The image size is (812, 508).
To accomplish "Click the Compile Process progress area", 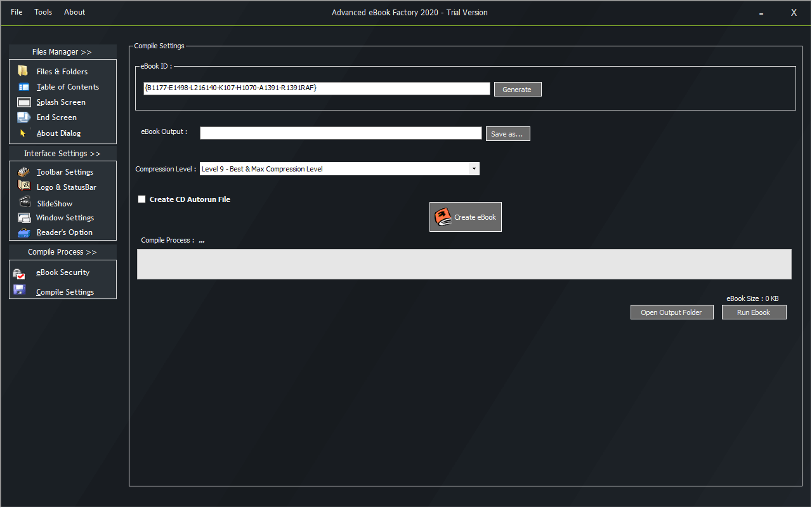I will [464, 264].
